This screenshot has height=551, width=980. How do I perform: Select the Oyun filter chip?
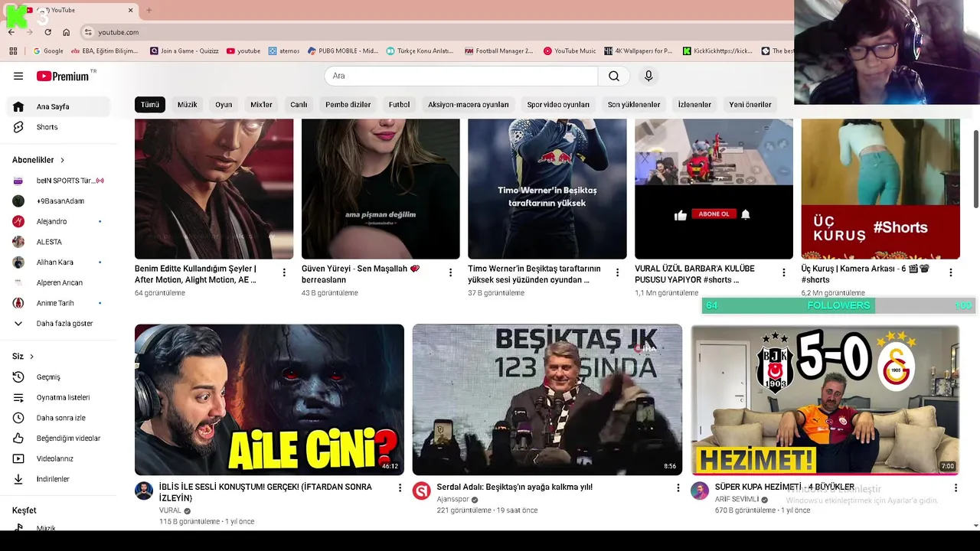(x=224, y=105)
